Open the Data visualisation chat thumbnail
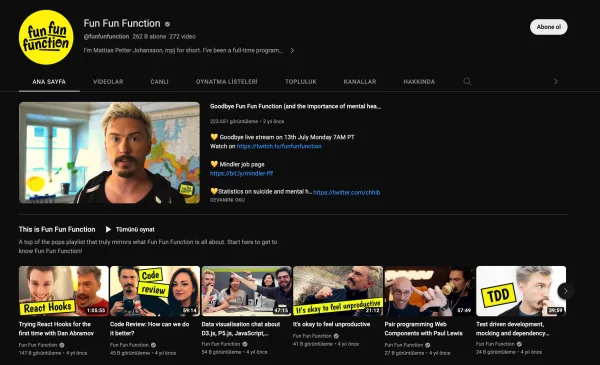The height and width of the screenshot is (365, 600). pyautogui.click(x=246, y=291)
